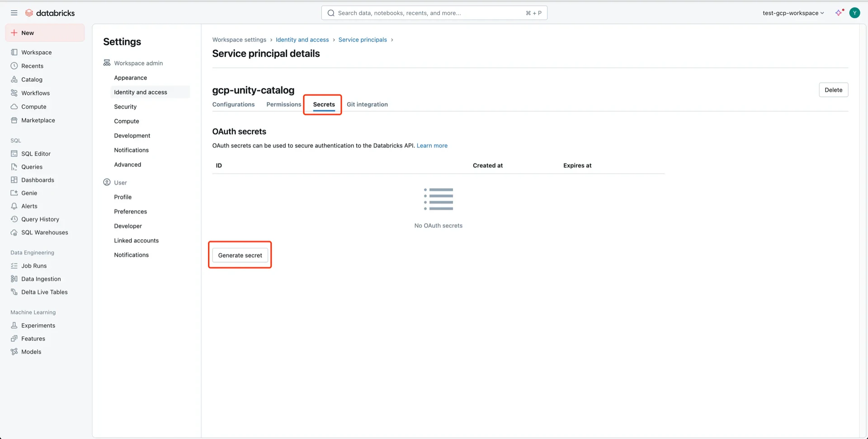Viewport: 868px width, 439px height.
Task: Expand the test-gcp-workspace switcher
Action: coord(793,13)
